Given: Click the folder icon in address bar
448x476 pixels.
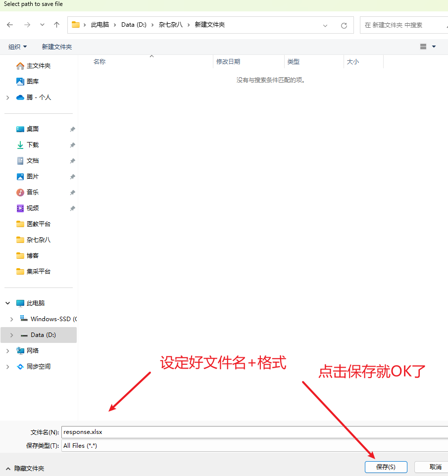Looking at the screenshot, I should point(76,25).
